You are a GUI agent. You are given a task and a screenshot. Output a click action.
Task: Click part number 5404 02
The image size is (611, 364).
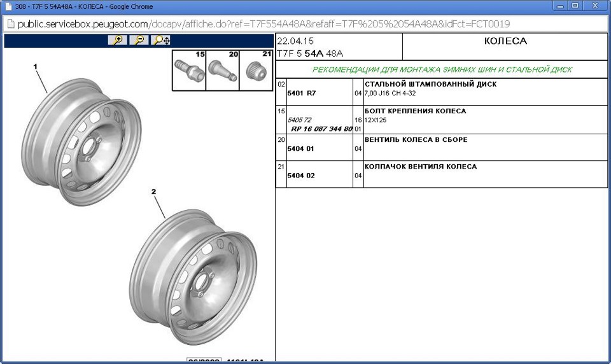tap(301, 176)
